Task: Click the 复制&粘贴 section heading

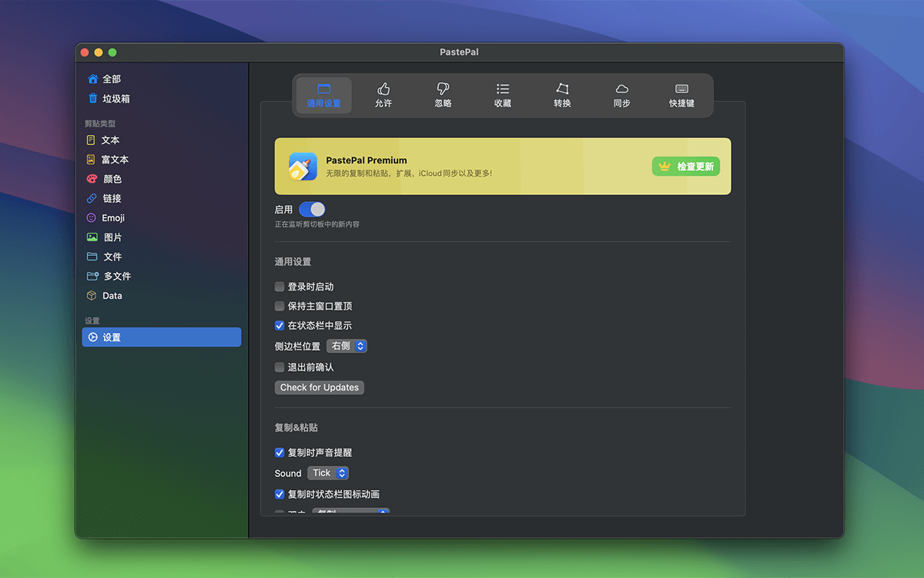Action: point(296,428)
